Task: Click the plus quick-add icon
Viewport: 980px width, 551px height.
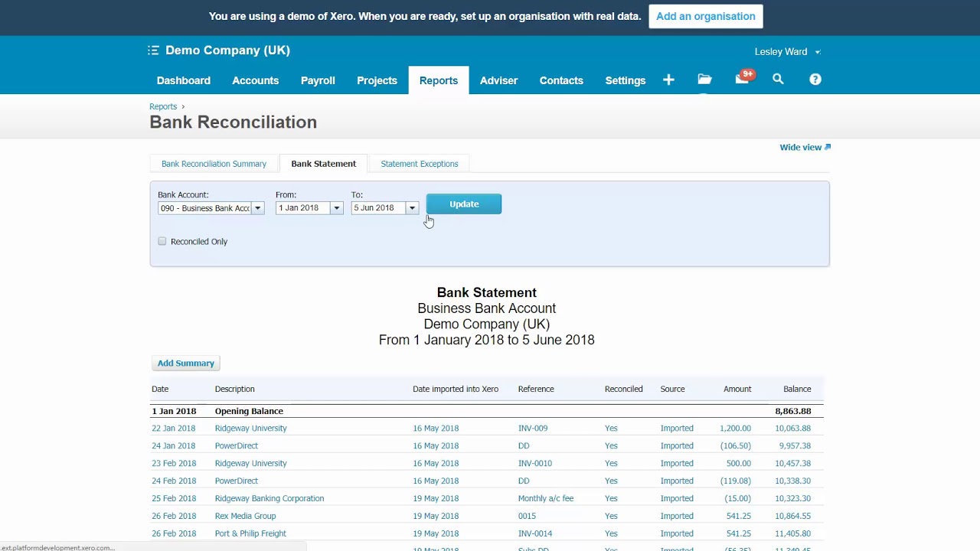Action: [668, 80]
